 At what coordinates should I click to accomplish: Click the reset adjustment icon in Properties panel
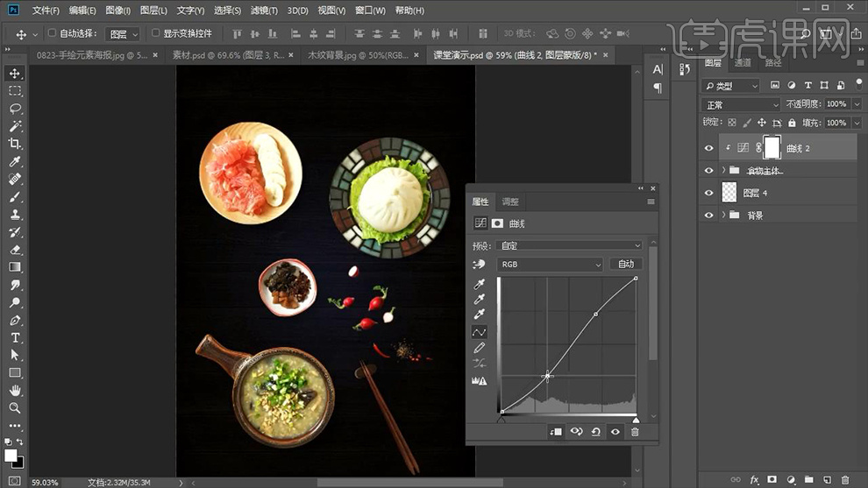click(596, 431)
